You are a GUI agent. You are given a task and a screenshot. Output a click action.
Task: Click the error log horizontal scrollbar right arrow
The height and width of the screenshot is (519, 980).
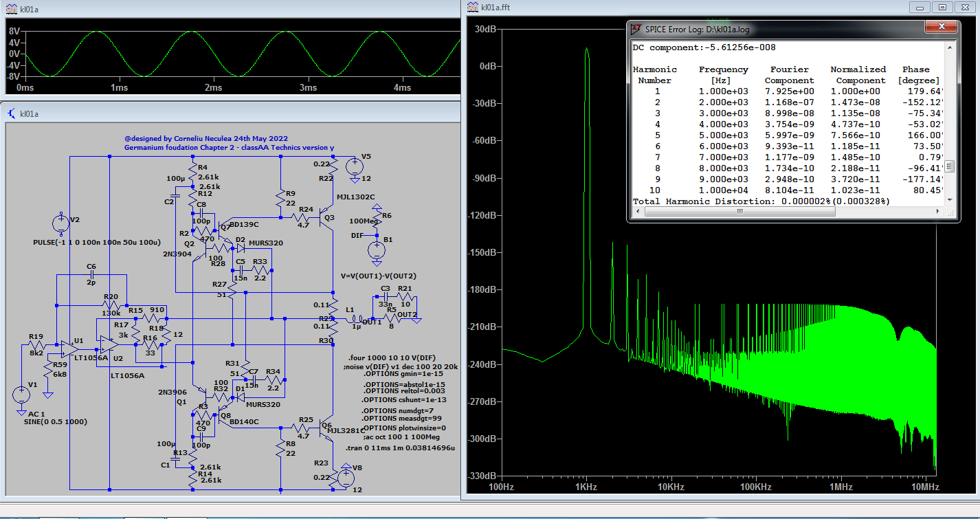coord(939,212)
